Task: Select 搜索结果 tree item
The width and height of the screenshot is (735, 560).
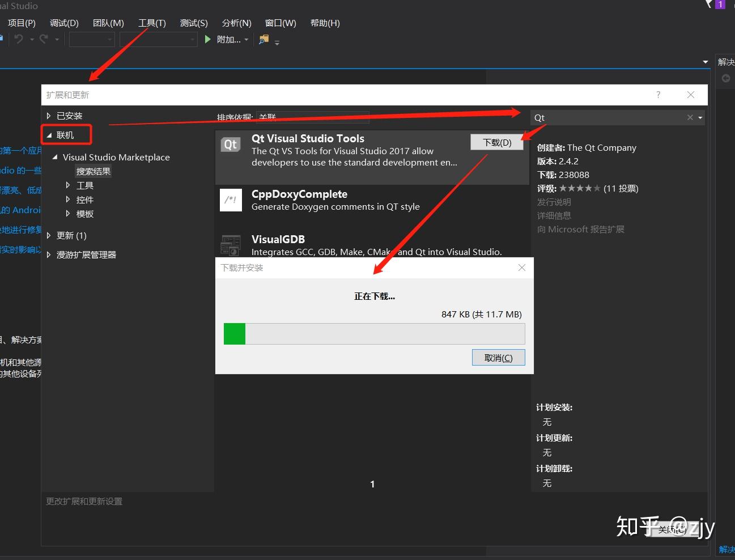Action: pos(94,171)
